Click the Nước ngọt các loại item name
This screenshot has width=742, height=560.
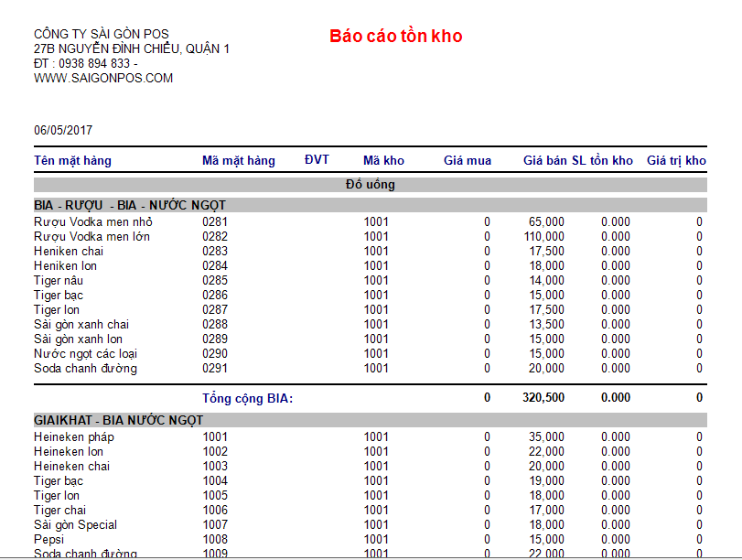tap(85, 354)
